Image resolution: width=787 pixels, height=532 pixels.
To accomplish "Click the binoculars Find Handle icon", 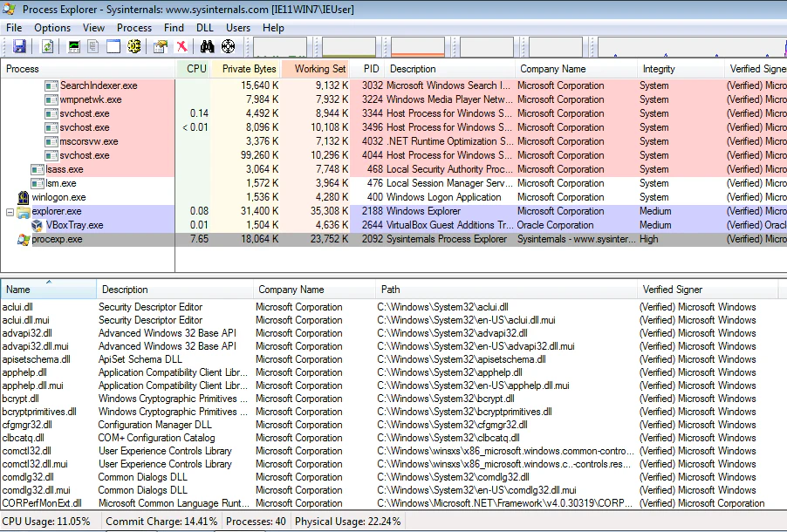I will 207,46.
